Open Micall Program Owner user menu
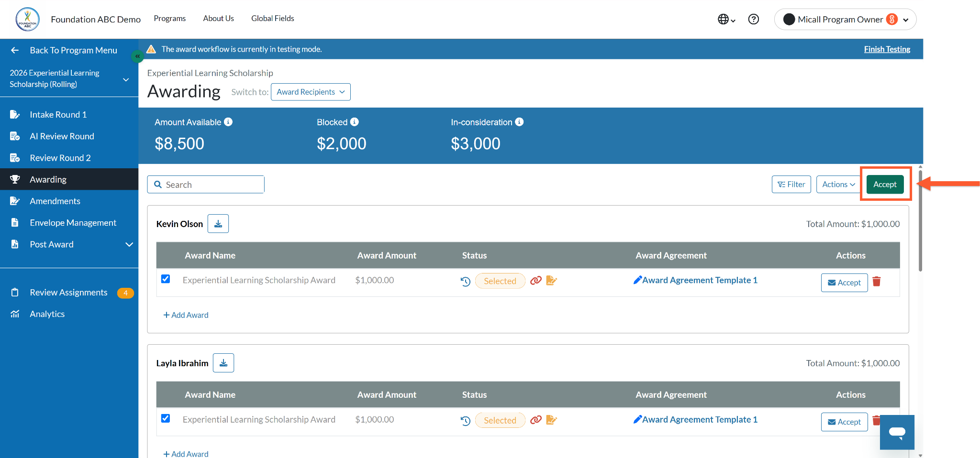Screen dimensions: 980x458 [845, 19]
